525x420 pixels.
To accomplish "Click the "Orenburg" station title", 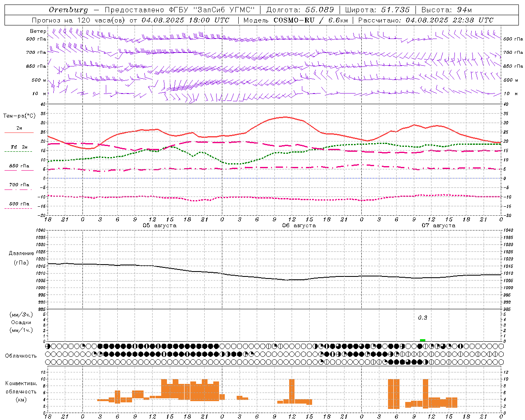I will tap(68, 10).
